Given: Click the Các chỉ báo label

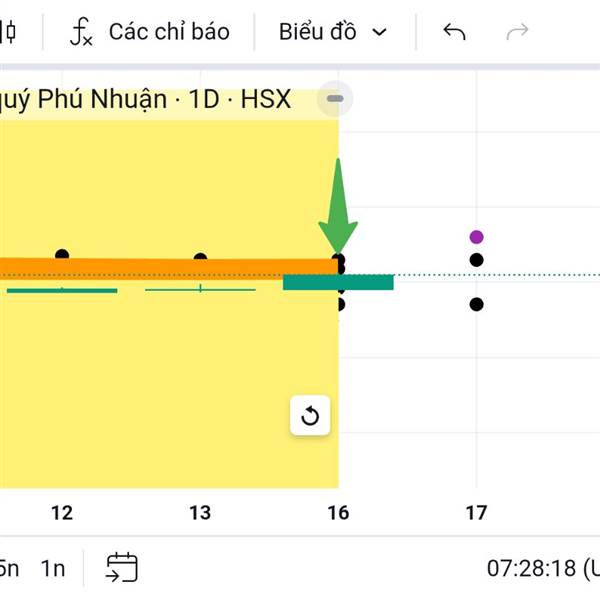Looking at the screenshot, I should (x=168, y=32).
